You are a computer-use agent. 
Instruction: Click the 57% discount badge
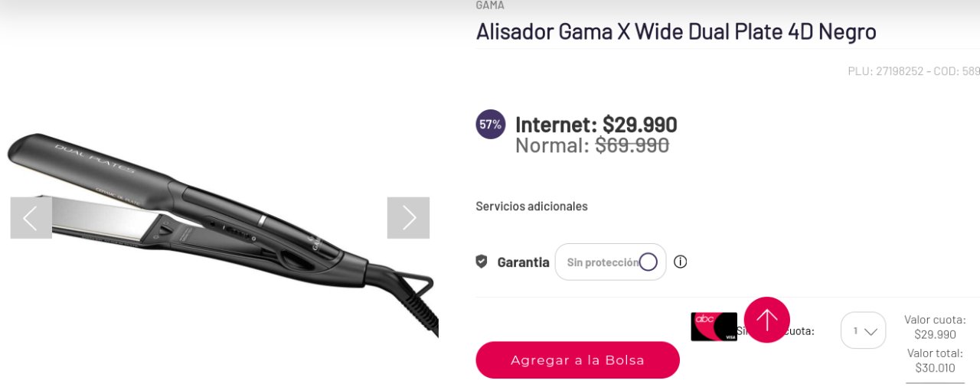pyautogui.click(x=491, y=124)
